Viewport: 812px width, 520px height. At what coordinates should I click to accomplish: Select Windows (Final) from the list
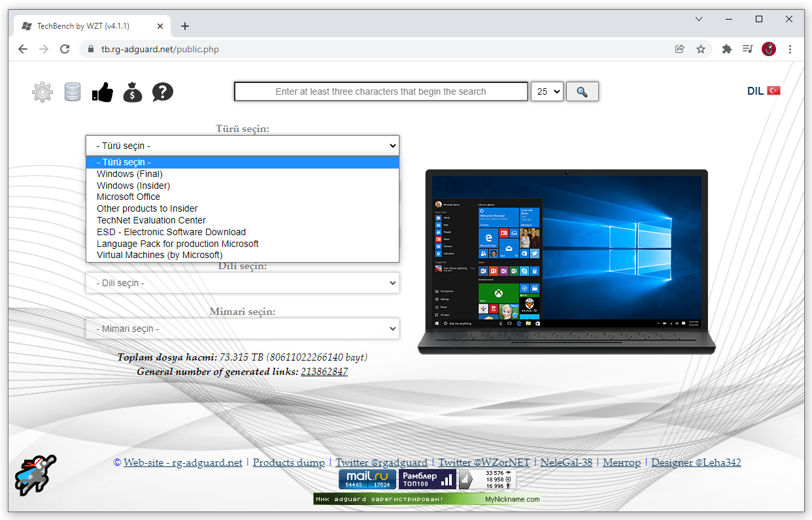click(129, 174)
